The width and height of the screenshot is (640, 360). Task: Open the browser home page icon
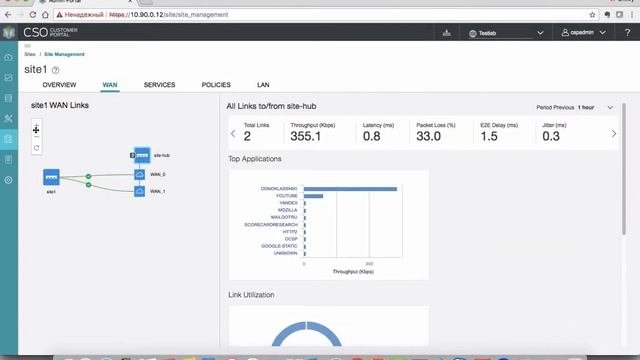tap(45, 15)
